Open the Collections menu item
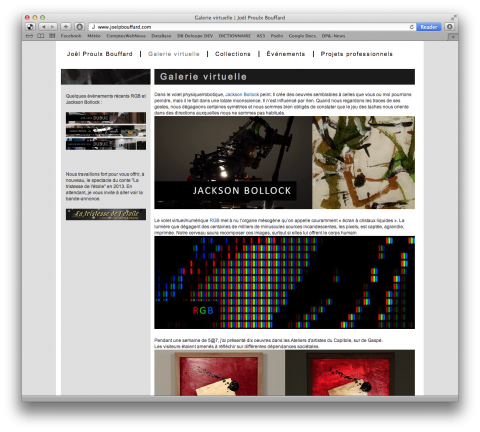480x432 pixels. 233,54
